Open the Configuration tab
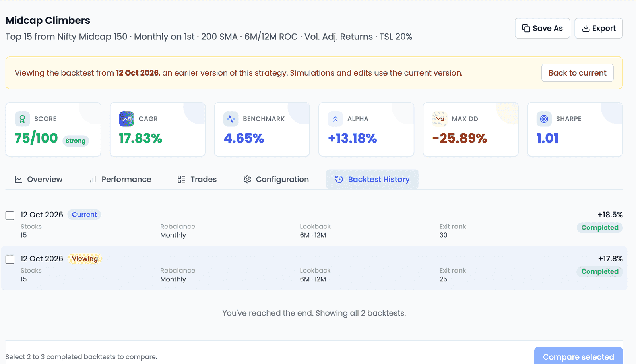636x364 pixels. click(276, 179)
